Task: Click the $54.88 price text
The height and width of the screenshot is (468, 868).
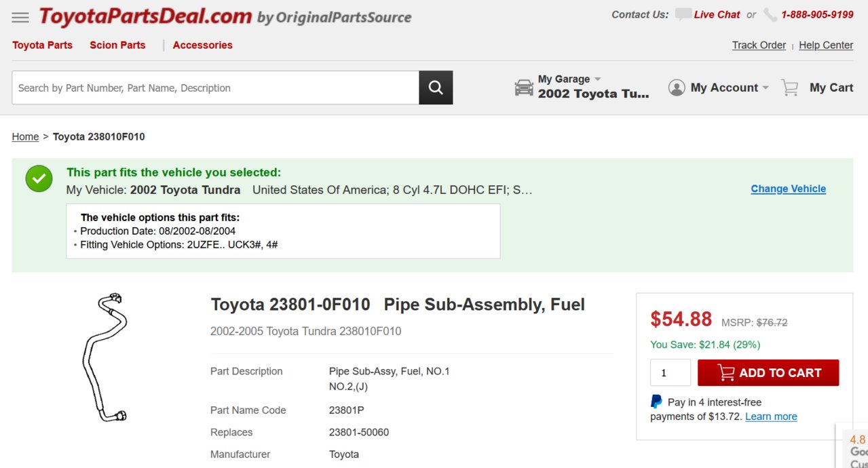Action: (681, 319)
